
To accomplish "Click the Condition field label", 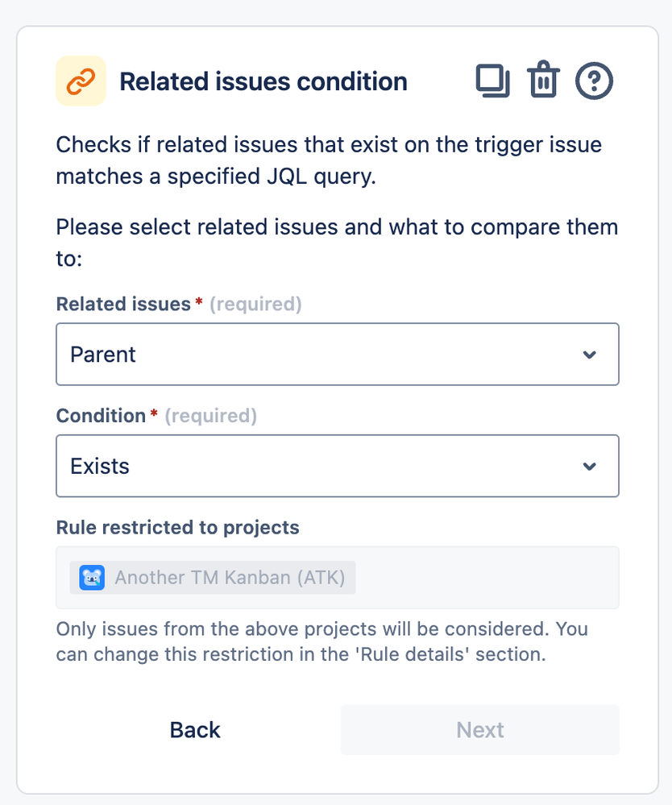I will 101,416.
